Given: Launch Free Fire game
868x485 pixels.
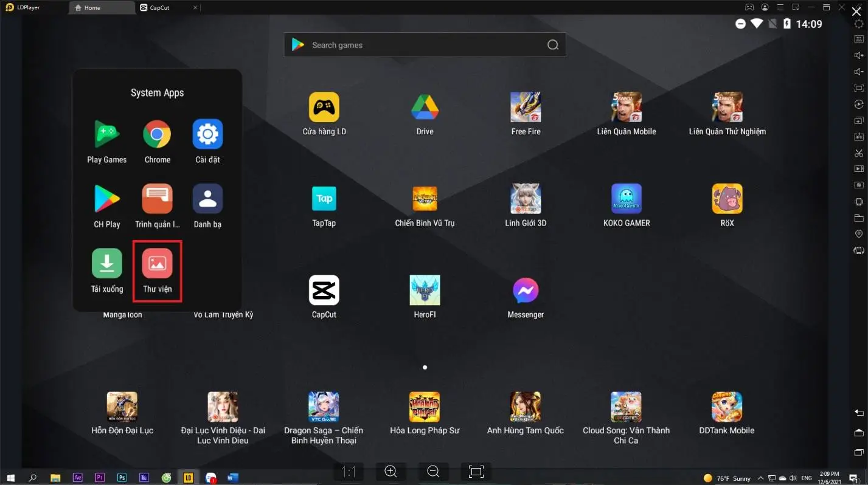Looking at the screenshot, I should click(x=526, y=114).
